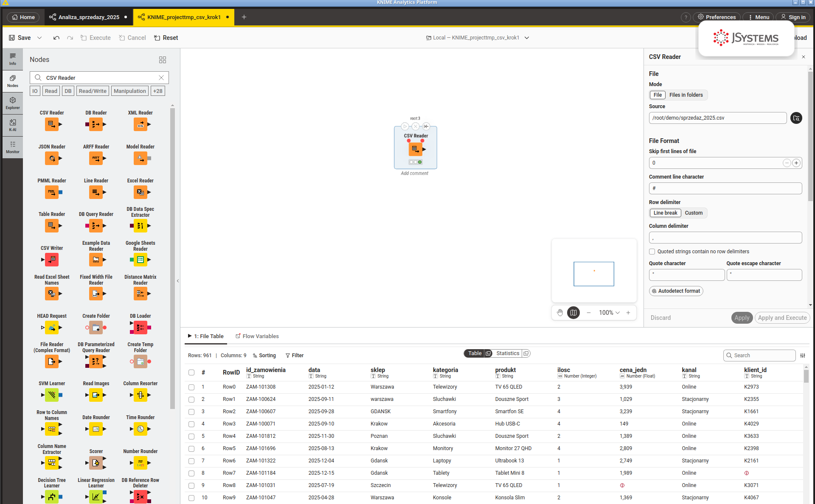
Task: Click the undo arrow in toolbar
Action: 56,38
